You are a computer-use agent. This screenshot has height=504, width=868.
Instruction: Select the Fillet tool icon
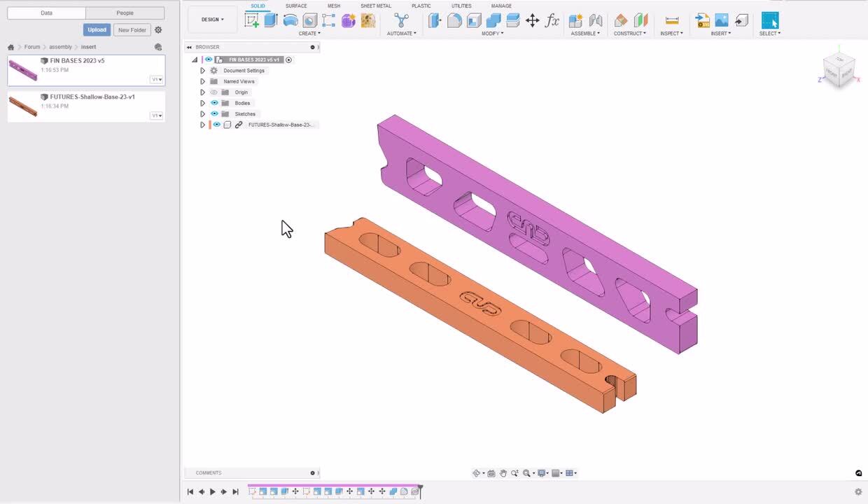pyautogui.click(x=454, y=20)
